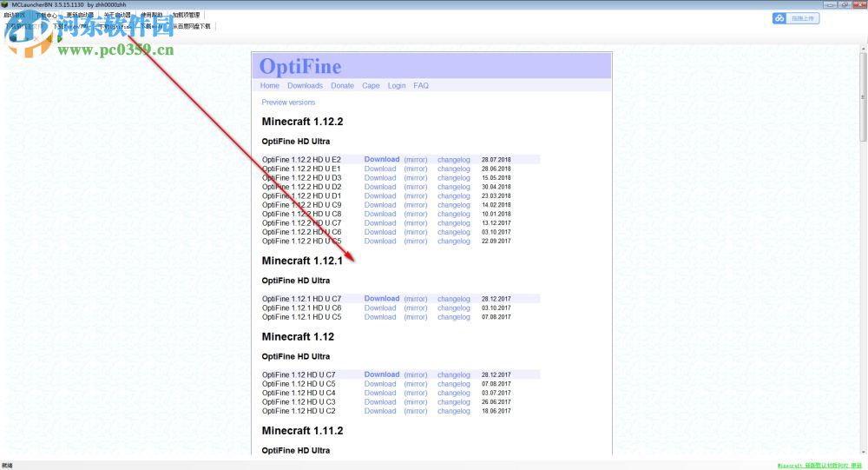Screen dimensions: 868x470
Task: Download OptiFine 1.12.1 HD U C6
Action: [380, 308]
